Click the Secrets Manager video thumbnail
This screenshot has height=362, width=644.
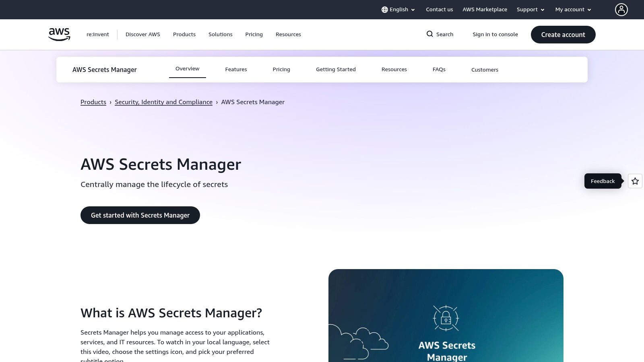pyautogui.click(x=446, y=318)
